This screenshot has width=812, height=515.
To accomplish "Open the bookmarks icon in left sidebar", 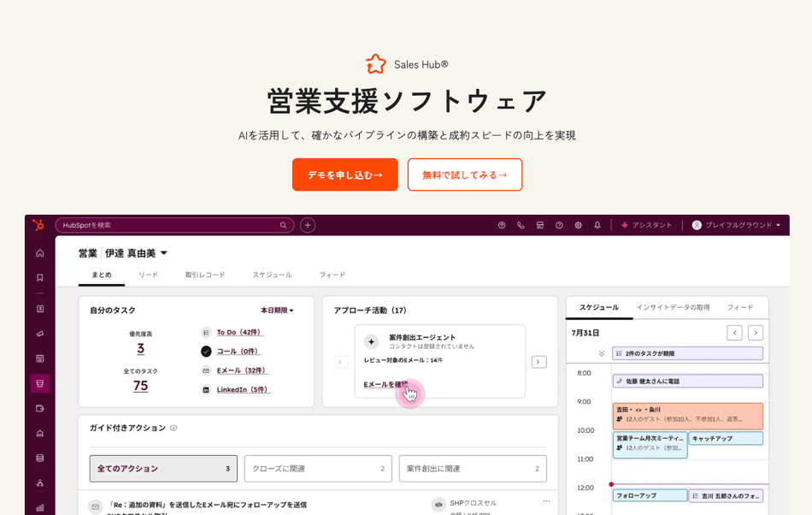I will point(39,277).
